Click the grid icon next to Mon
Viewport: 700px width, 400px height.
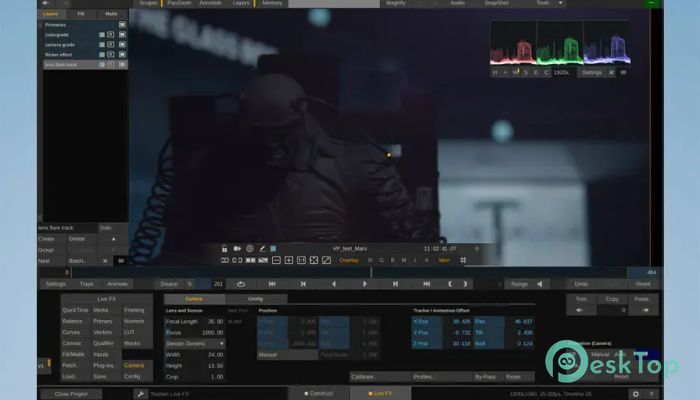coord(463,260)
